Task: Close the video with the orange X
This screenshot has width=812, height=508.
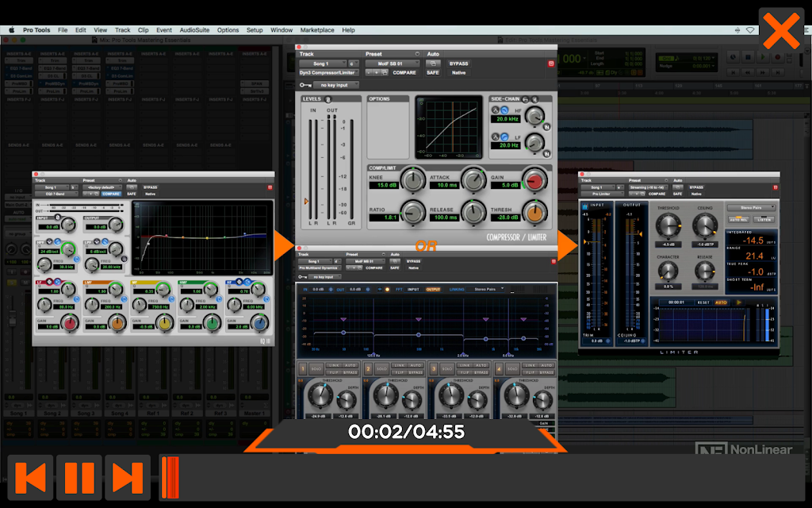Action: 781,31
